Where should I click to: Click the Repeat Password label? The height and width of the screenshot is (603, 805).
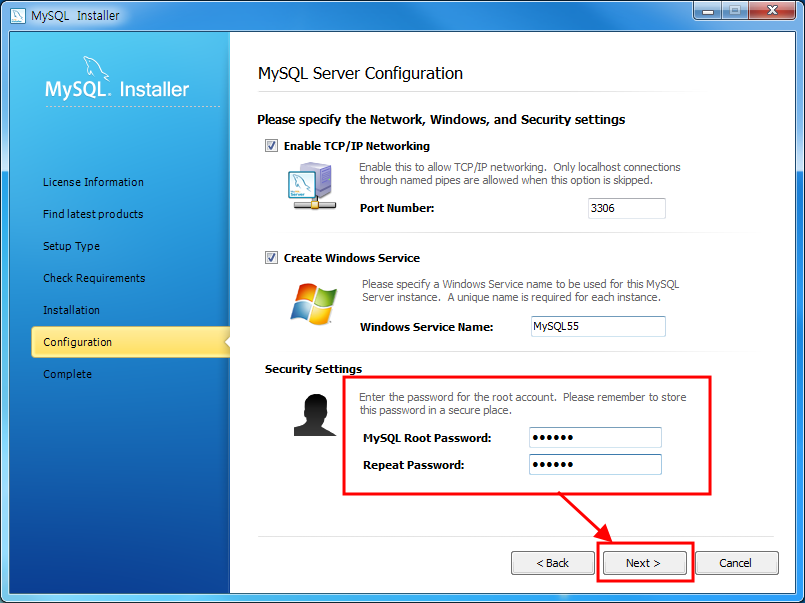(413, 465)
